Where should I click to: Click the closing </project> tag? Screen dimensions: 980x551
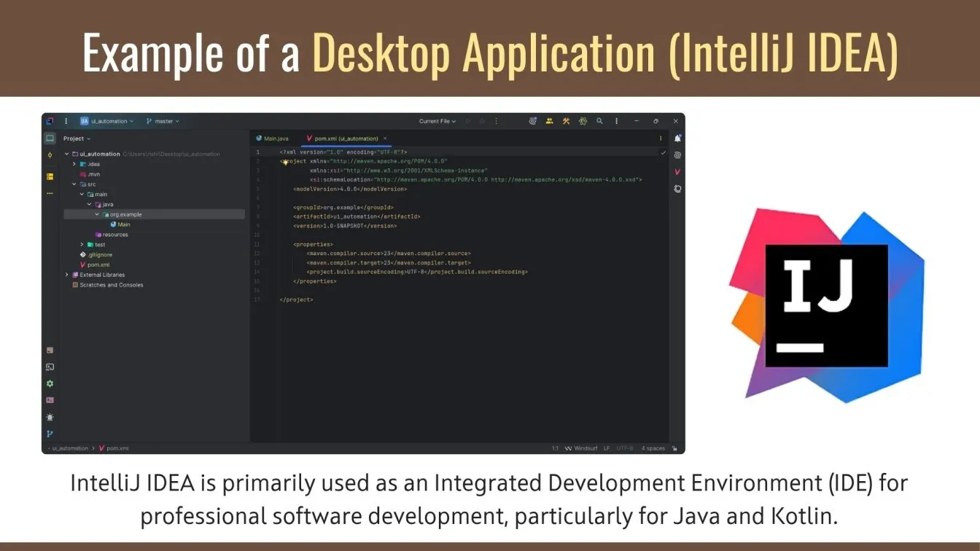pos(296,300)
